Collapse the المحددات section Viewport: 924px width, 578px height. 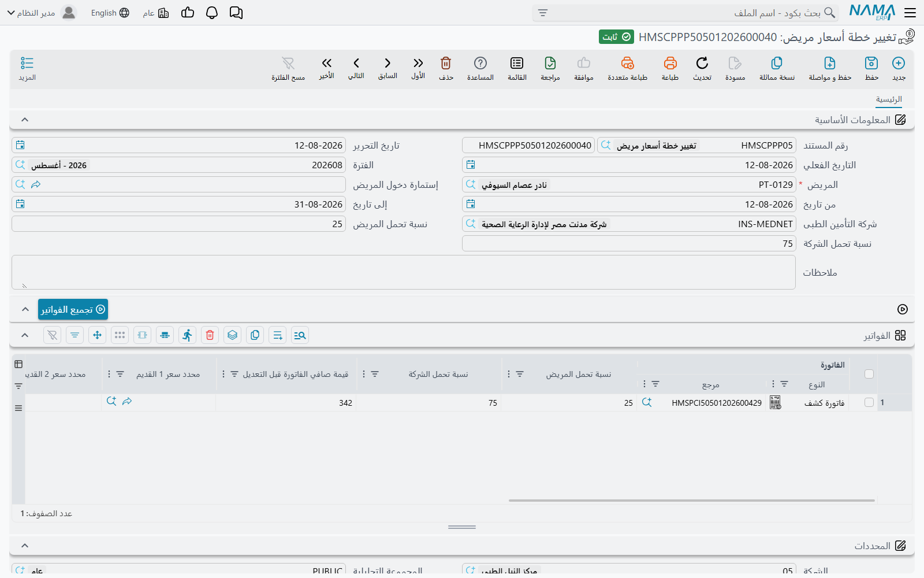click(25, 546)
